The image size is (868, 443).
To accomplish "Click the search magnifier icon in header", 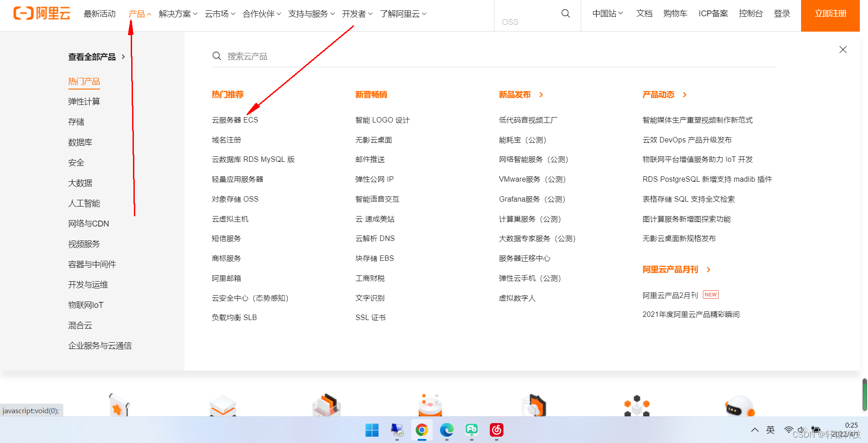I will pyautogui.click(x=565, y=14).
